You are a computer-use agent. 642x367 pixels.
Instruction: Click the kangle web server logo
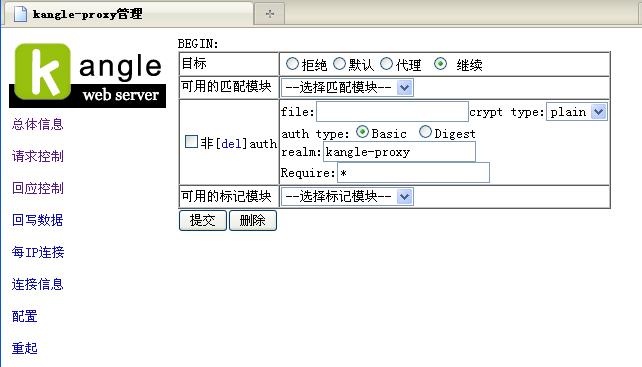click(88, 75)
